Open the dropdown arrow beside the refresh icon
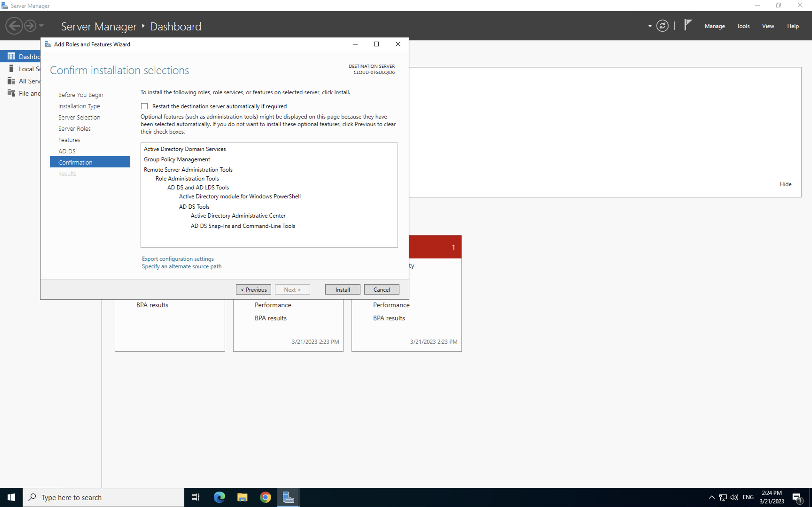The height and width of the screenshot is (507, 812). tap(650, 26)
